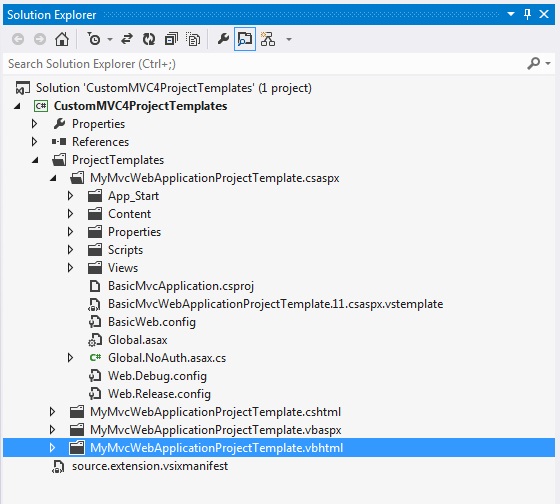Toggle Show All Files icon

pyautogui.click(x=193, y=39)
